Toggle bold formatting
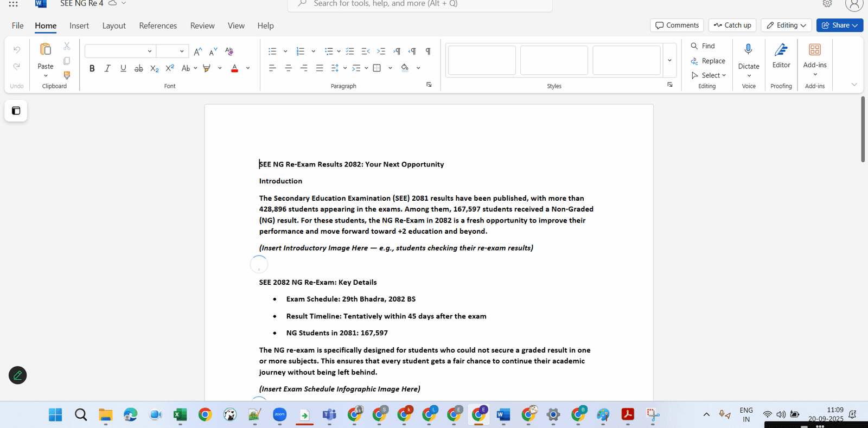868x428 pixels. [x=92, y=68]
